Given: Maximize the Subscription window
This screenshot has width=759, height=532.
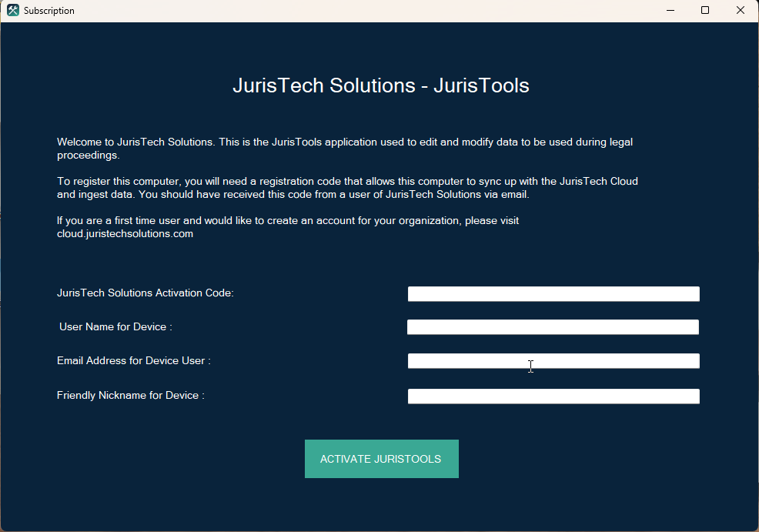Looking at the screenshot, I should click(x=705, y=10).
